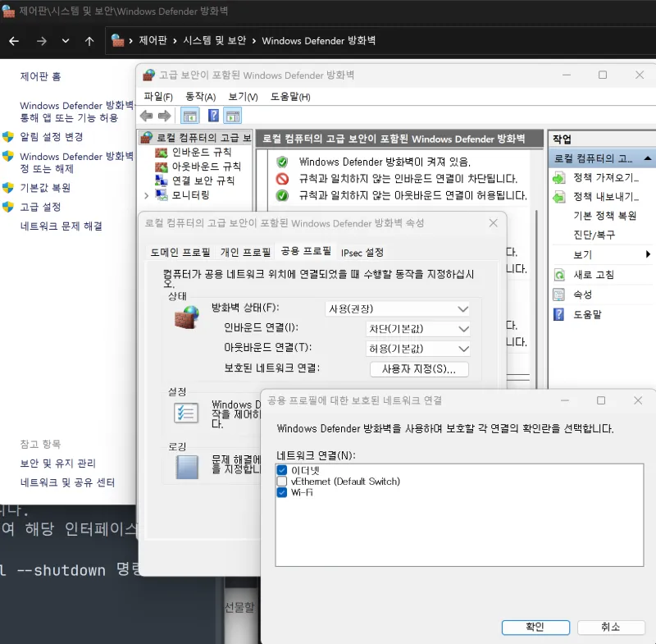Click the help icon in the MMC toolbar
Image resolution: width=656 pixels, height=644 pixels.
click(213, 116)
